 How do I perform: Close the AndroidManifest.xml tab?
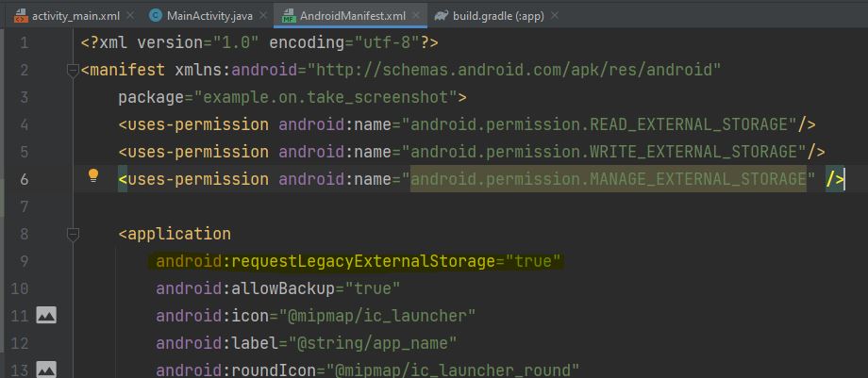416,15
